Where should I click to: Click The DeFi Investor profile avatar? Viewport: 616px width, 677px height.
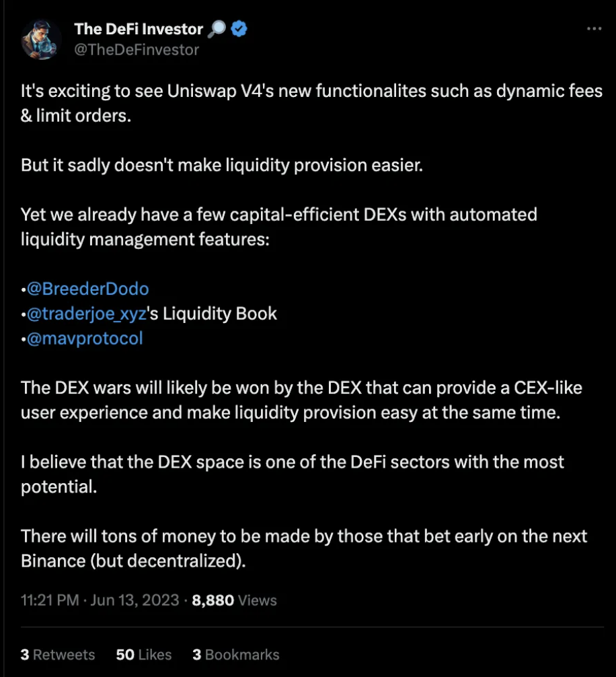tap(42, 38)
